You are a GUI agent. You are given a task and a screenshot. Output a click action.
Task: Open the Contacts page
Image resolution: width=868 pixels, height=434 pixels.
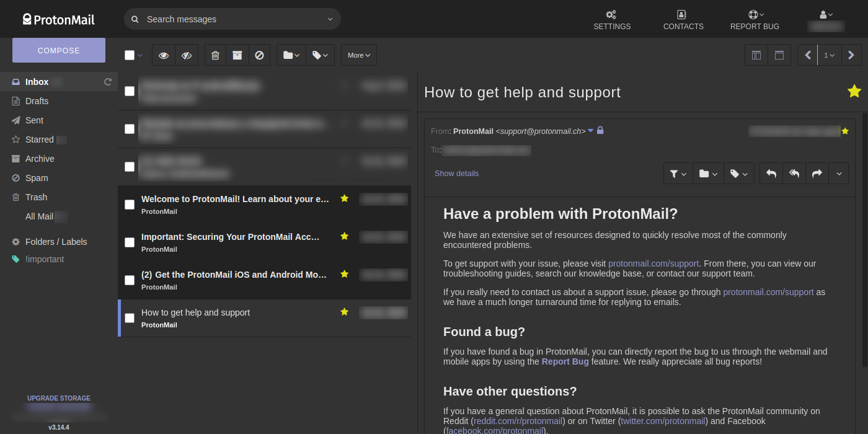[x=683, y=19]
